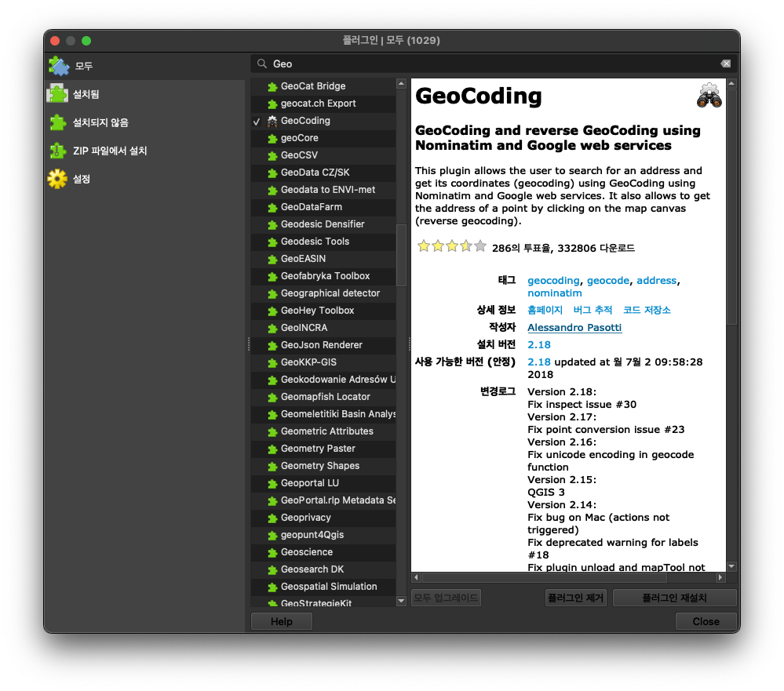Open the address tag link

click(x=657, y=281)
